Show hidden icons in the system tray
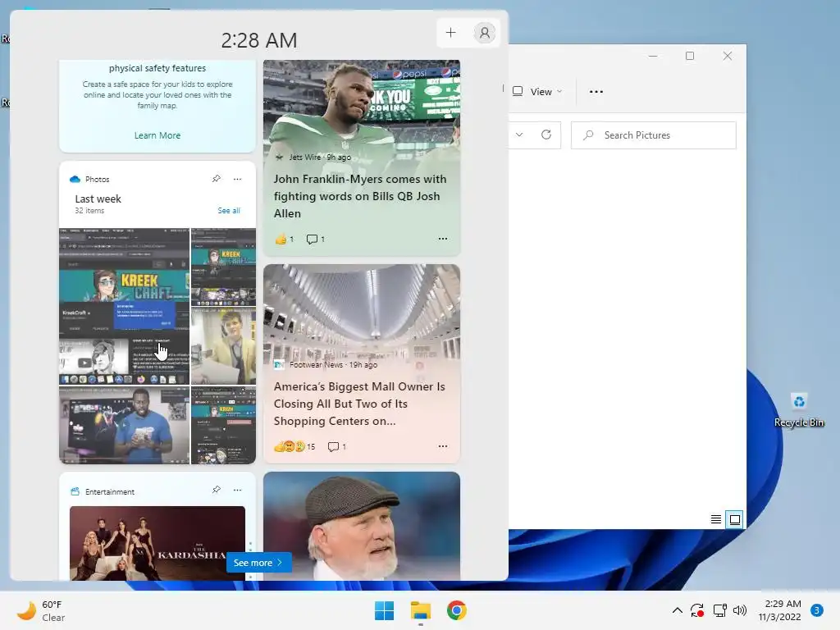The width and height of the screenshot is (840, 630). 677,610
